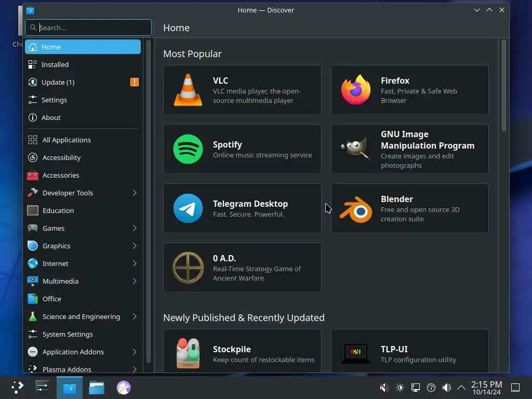532x399 pixels.
Task: Expand the Internet category arrow
Action: point(135,263)
